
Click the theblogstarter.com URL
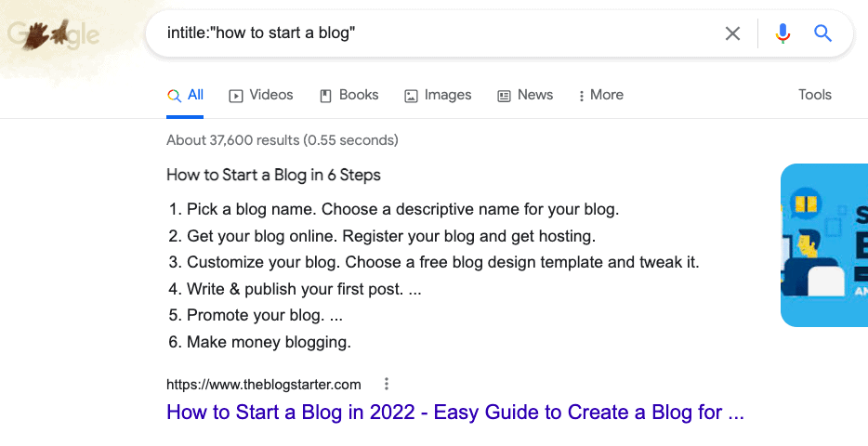coord(264,384)
